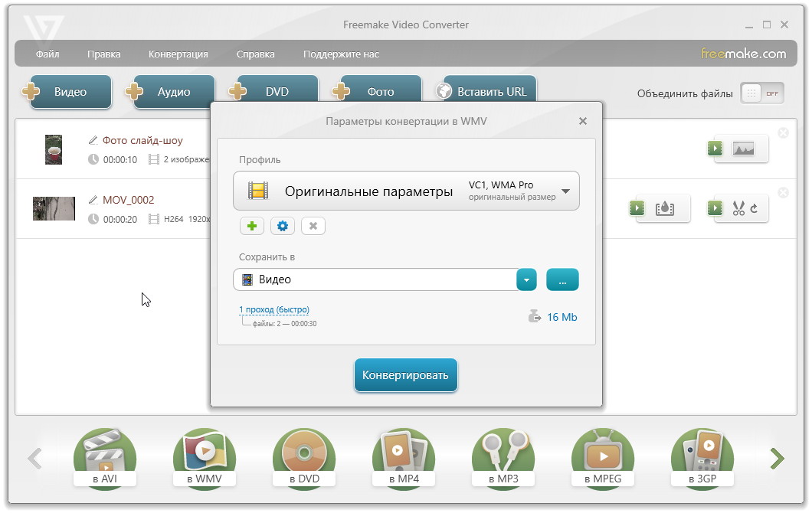Screen dimensions: 812x513
Task: Click the MOV_0002 file name
Action: point(129,200)
